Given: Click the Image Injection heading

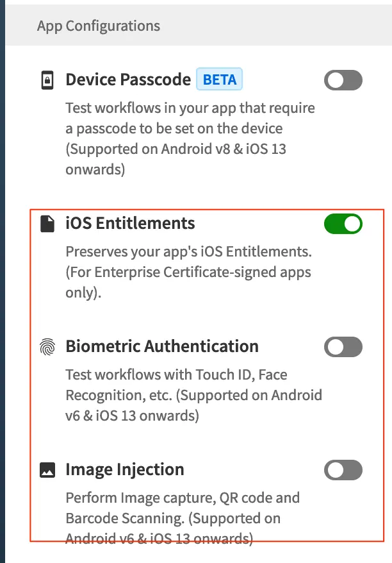Looking at the screenshot, I should click(x=125, y=469).
